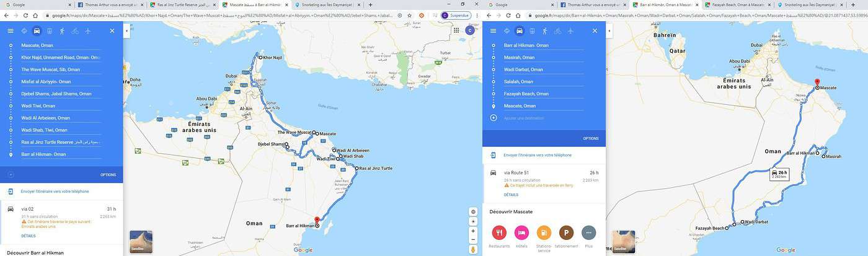868x256 pixels.
Task: Edit Ras al Jinz Turtle Reserve field
Action: pyautogui.click(x=61, y=142)
